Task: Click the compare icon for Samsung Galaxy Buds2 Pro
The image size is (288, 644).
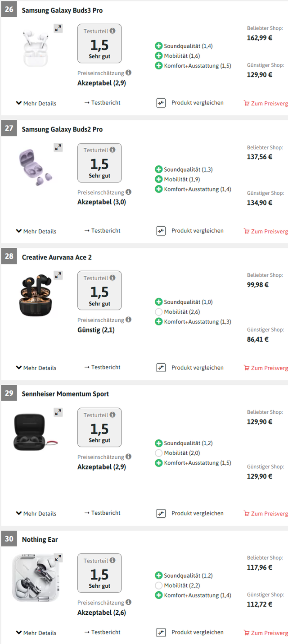Action: (161, 231)
